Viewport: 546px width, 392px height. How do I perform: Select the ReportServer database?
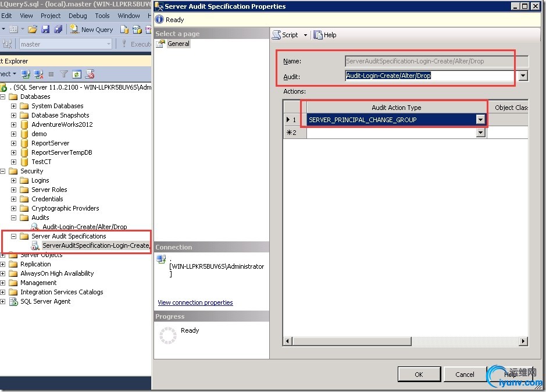tap(50, 143)
